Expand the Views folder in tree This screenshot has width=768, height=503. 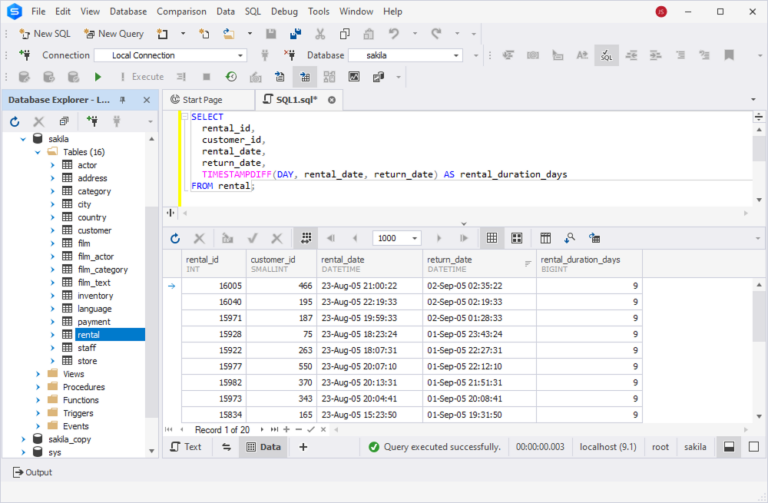pyautogui.click(x=39, y=373)
